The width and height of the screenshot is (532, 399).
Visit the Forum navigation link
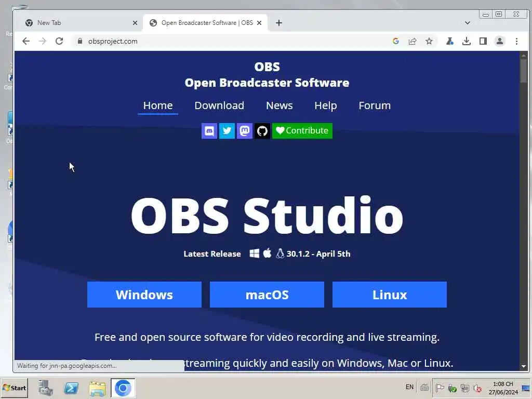pyautogui.click(x=375, y=105)
